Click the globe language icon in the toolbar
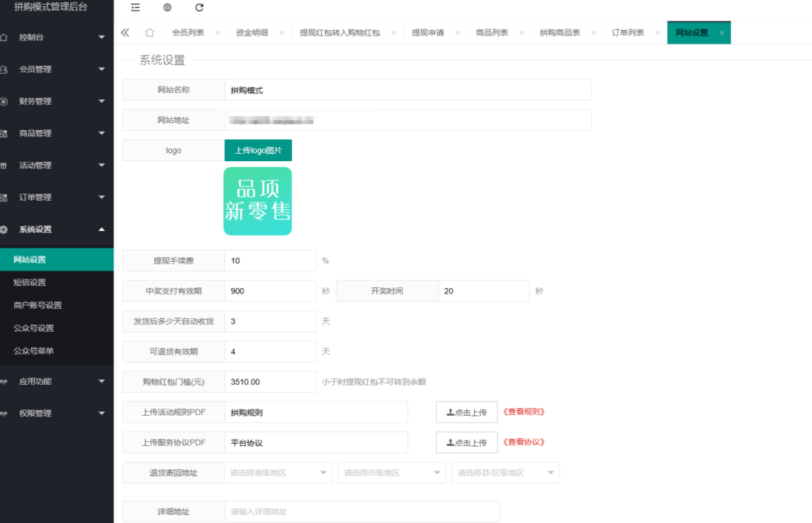The width and height of the screenshot is (812, 523). 166,7
